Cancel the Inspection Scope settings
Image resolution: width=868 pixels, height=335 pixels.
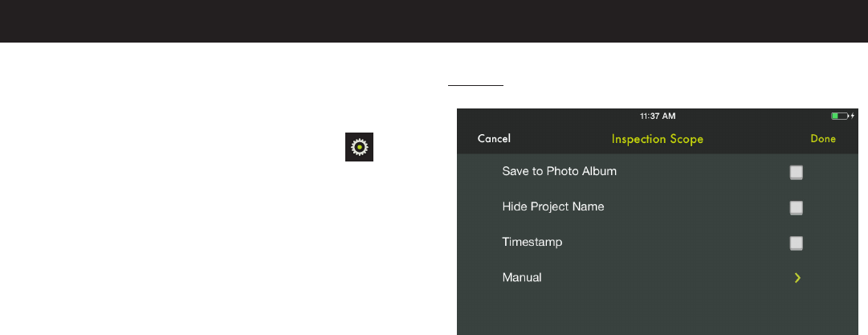point(494,138)
